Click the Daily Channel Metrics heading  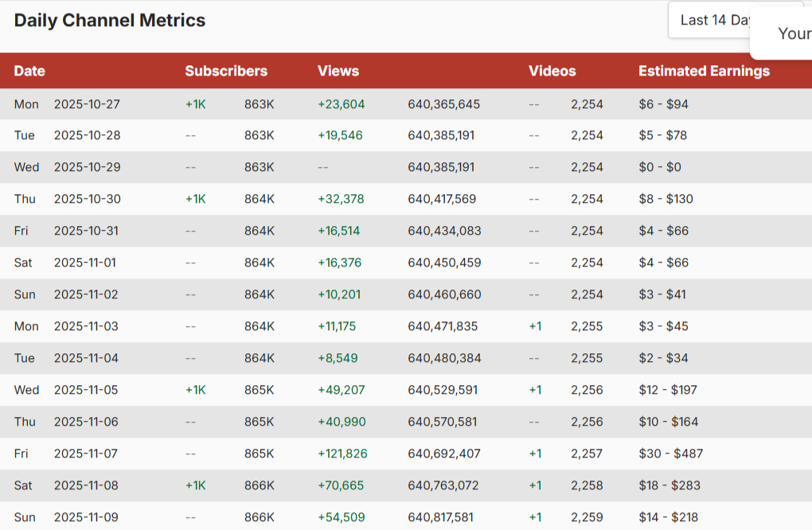point(110,21)
